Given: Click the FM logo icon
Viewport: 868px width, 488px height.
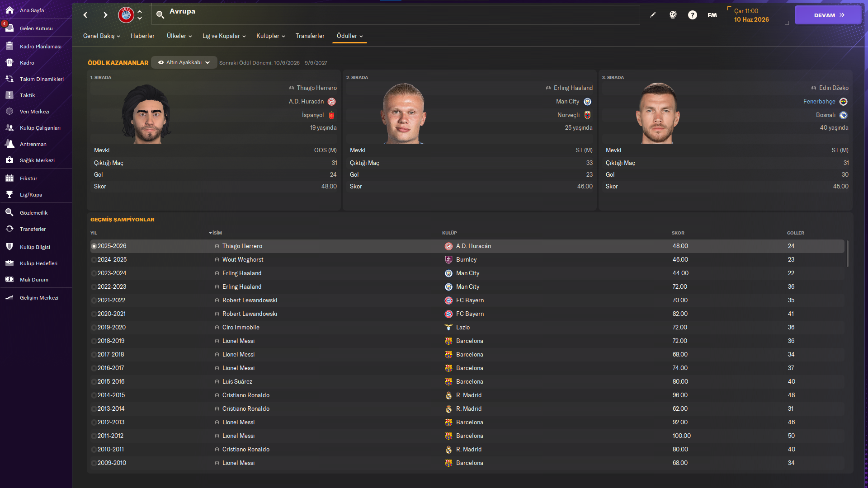Looking at the screenshot, I should 712,15.
